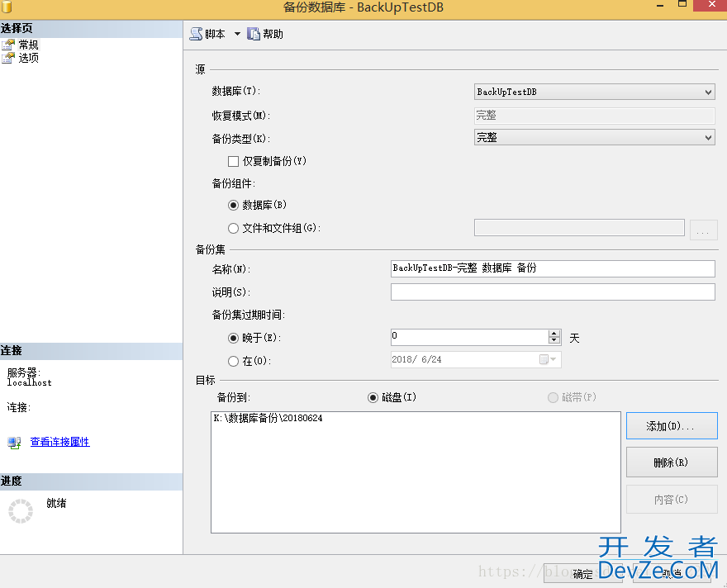Click the expiration days field
Screen dimensions: 727x588
469,337
